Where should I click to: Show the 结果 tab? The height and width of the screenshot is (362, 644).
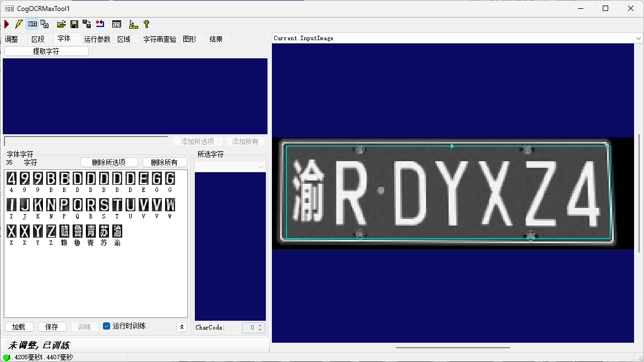[216, 39]
